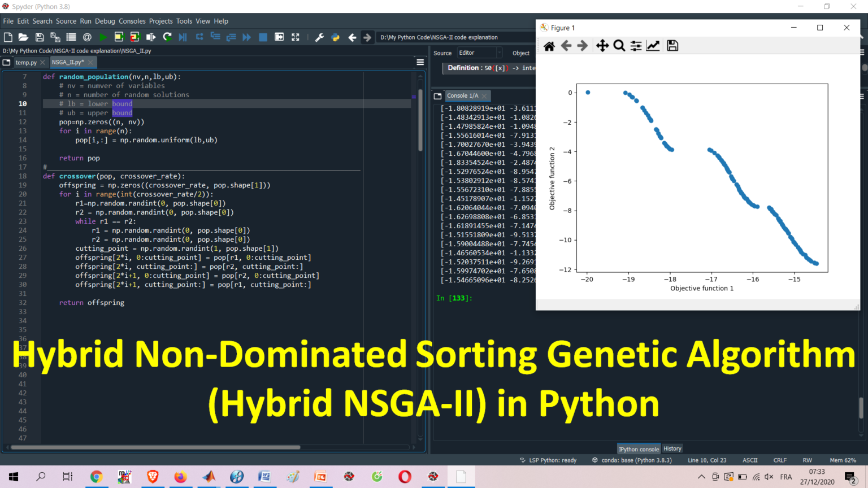Open the PYTHONPATH manager python icon
Image resolution: width=868 pixels, height=488 pixels.
(x=336, y=37)
